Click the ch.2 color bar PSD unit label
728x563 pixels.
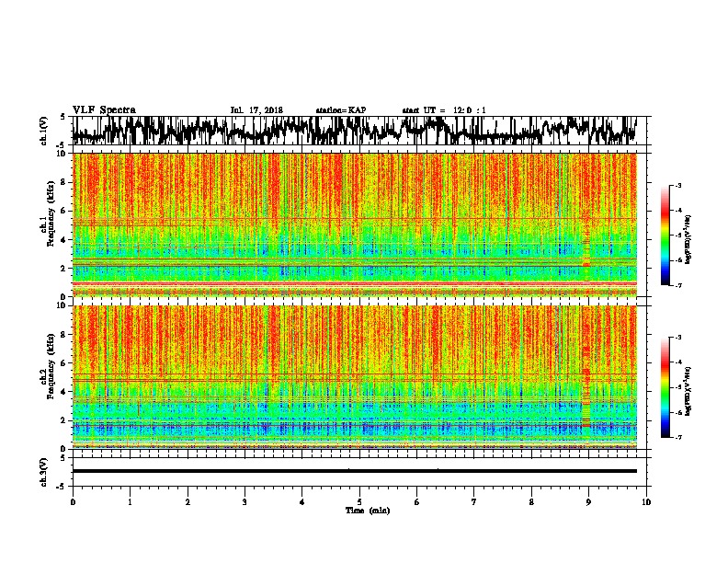coord(688,391)
